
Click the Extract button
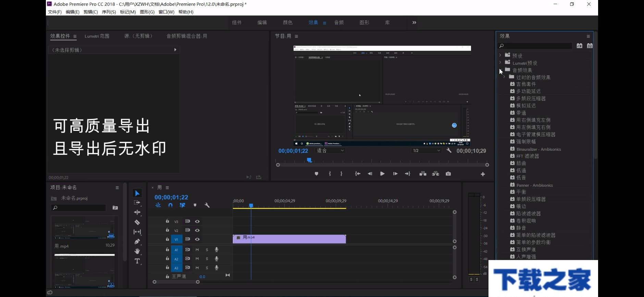point(435,174)
